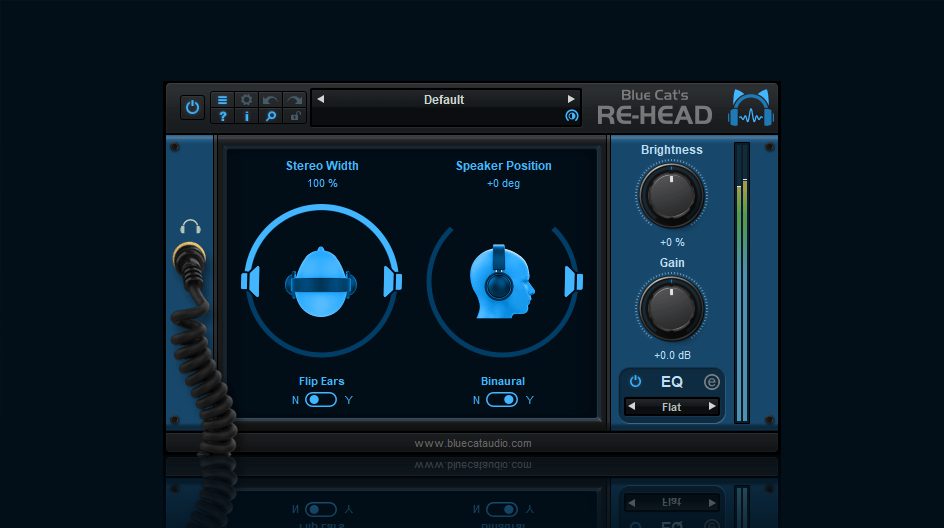Screen dimensions: 944x528
Task: Open the main menu hamburger icon
Action: (x=222, y=100)
